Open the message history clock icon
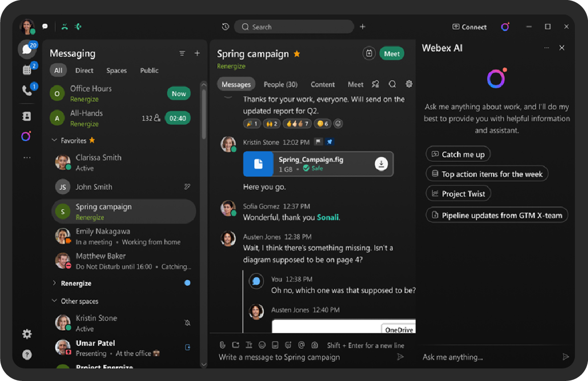The width and height of the screenshot is (588, 381). (x=225, y=27)
